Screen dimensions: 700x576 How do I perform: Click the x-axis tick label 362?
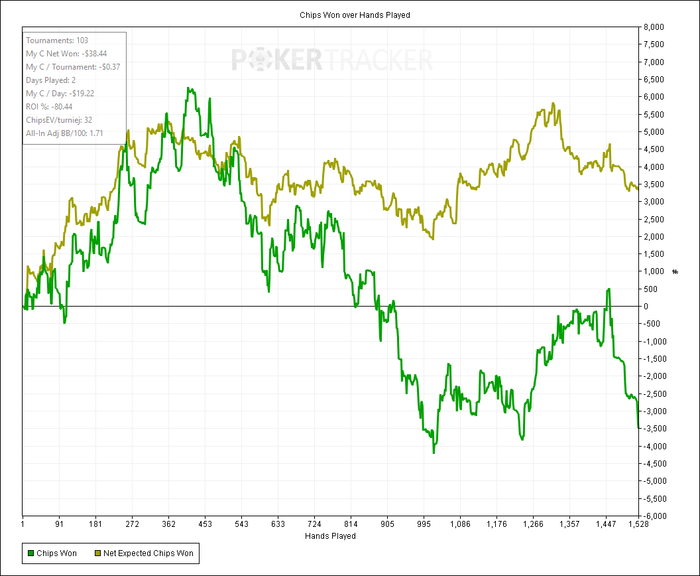point(168,524)
